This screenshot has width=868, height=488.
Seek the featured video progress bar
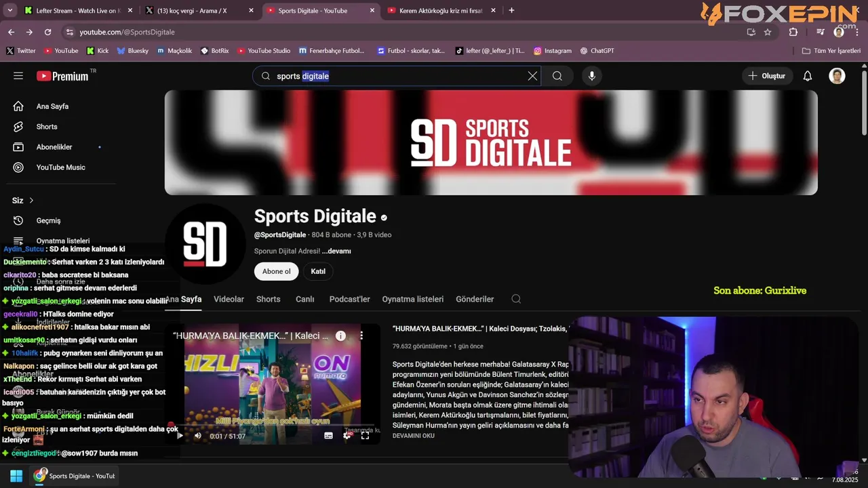275,426
